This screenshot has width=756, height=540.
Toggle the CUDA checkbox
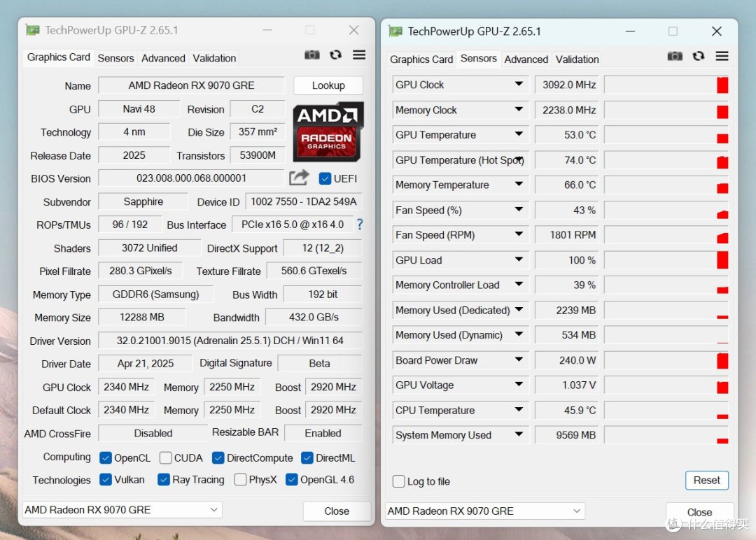pos(165,457)
